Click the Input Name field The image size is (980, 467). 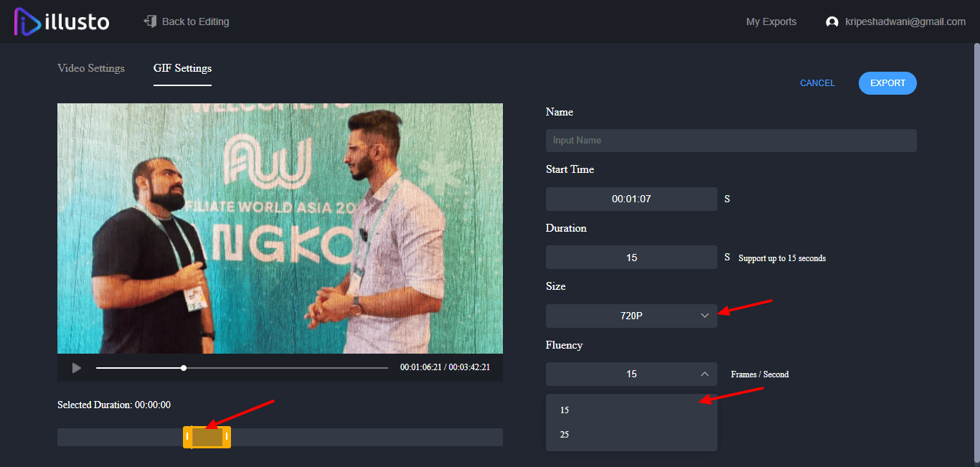[731, 141]
